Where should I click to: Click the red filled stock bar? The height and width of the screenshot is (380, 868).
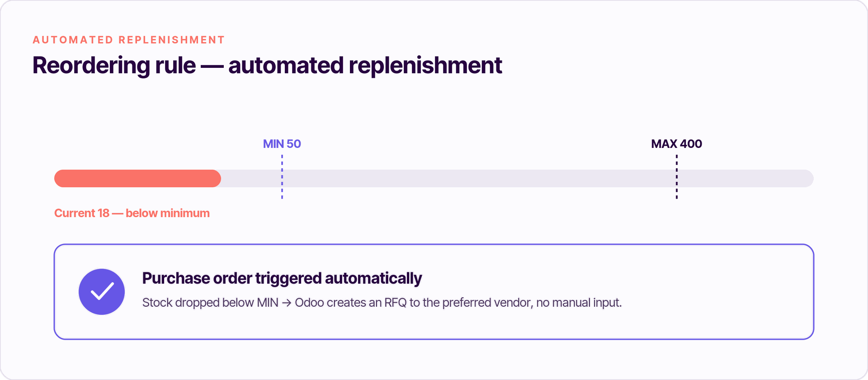137,178
